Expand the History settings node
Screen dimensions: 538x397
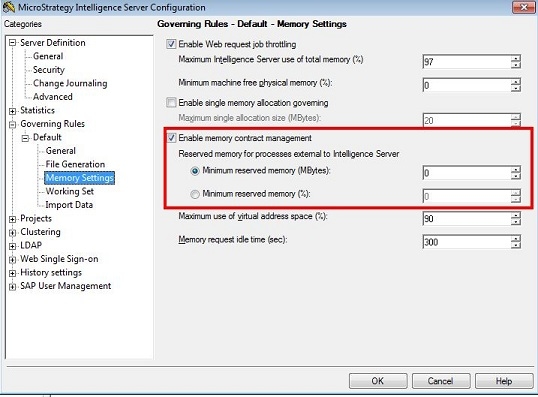tap(12, 273)
